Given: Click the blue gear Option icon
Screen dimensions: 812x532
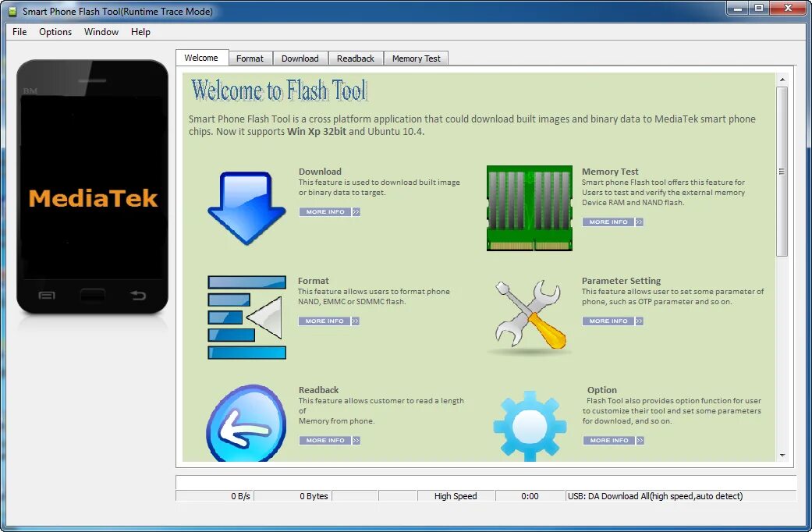Looking at the screenshot, I should 530,426.
